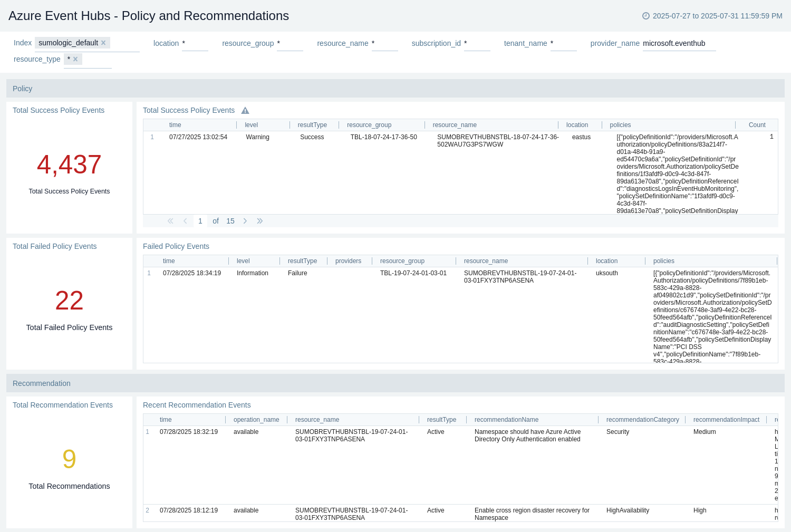Edit the location filter field
The image size is (791, 532).
click(x=195, y=44)
